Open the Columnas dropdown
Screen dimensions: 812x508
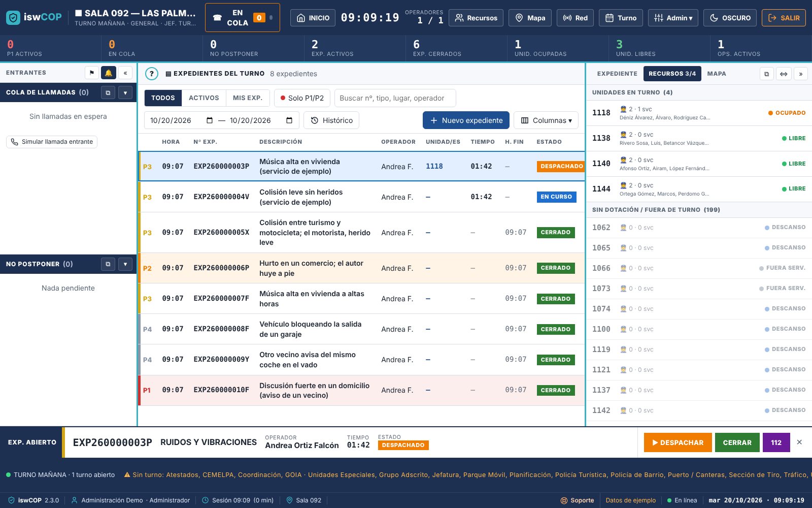546,120
